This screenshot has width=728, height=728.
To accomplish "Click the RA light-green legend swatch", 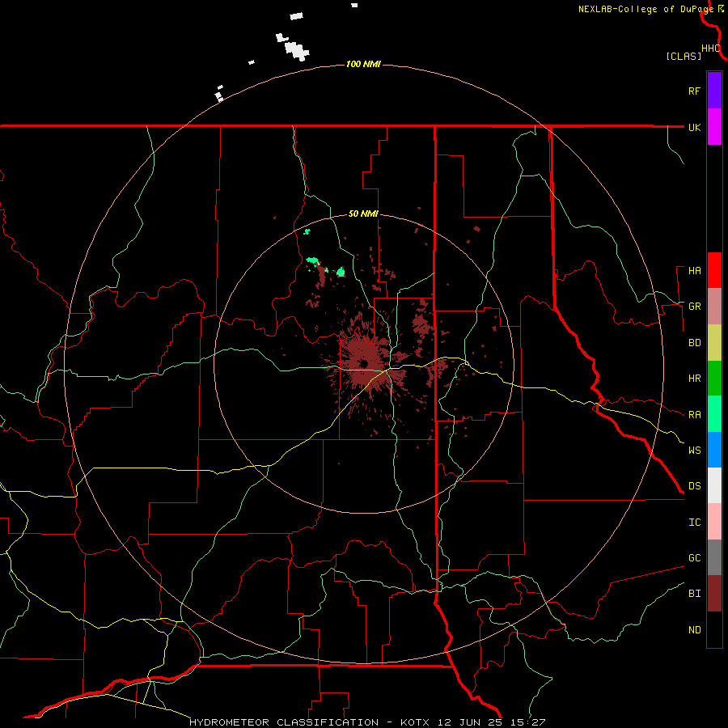I will pos(714,414).
